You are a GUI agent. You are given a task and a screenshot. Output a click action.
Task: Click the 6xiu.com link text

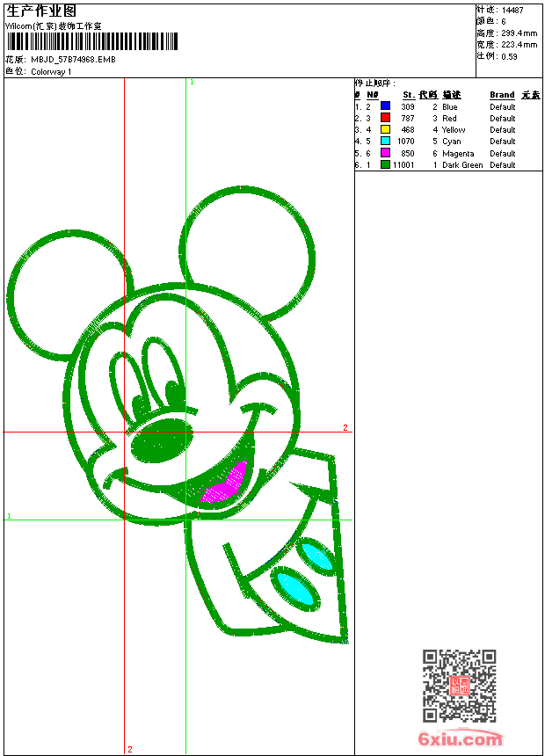tap(460, 738)
